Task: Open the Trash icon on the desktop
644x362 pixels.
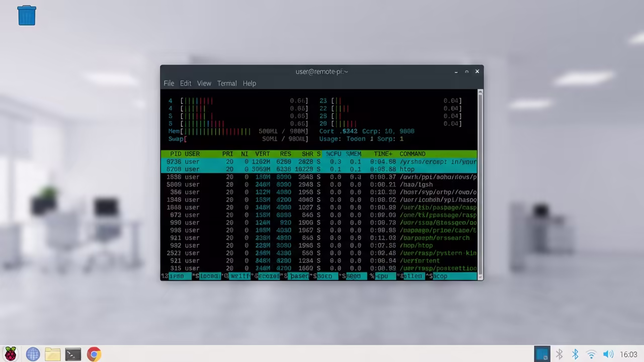Action: [x=27, y=15]
